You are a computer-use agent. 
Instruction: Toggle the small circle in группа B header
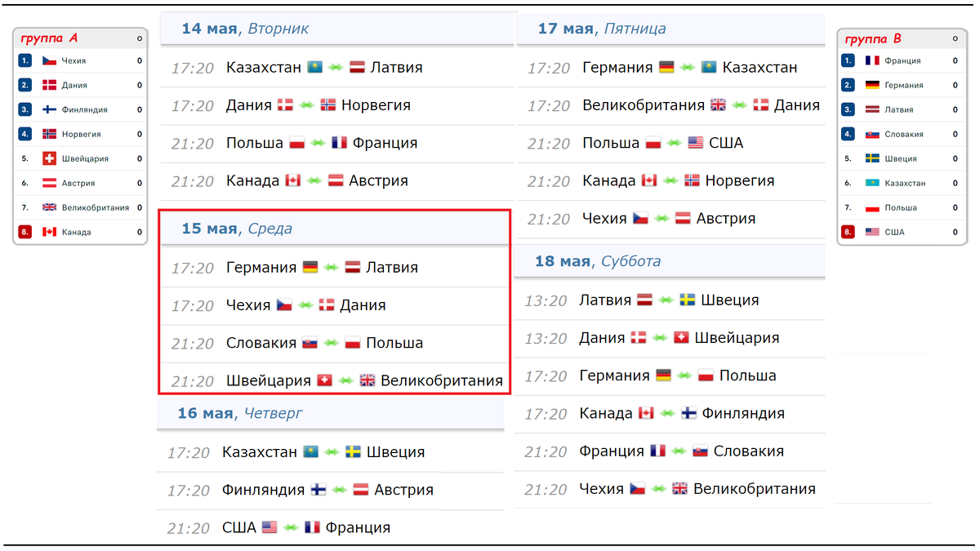coord(955,38)
